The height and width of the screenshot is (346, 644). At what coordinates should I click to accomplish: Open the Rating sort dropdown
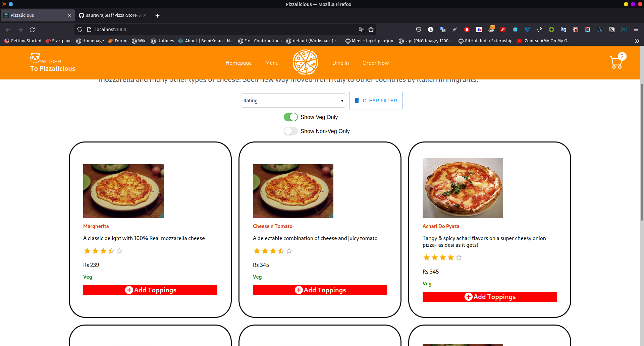(293, 101)
